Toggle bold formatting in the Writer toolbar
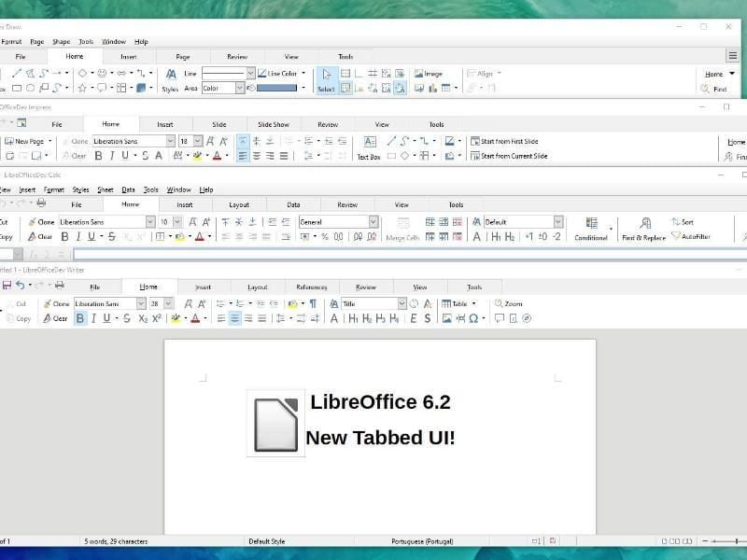 point(81,318)
